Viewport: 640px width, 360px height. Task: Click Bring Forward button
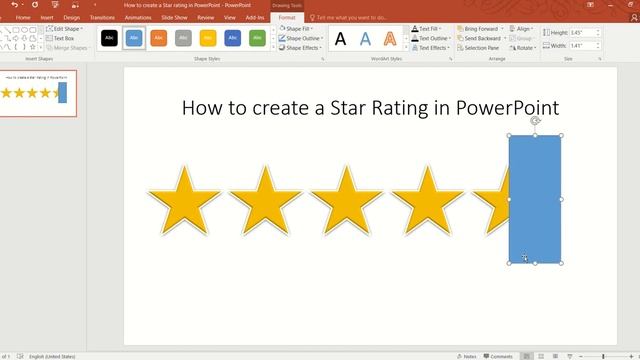coord(478,29)
